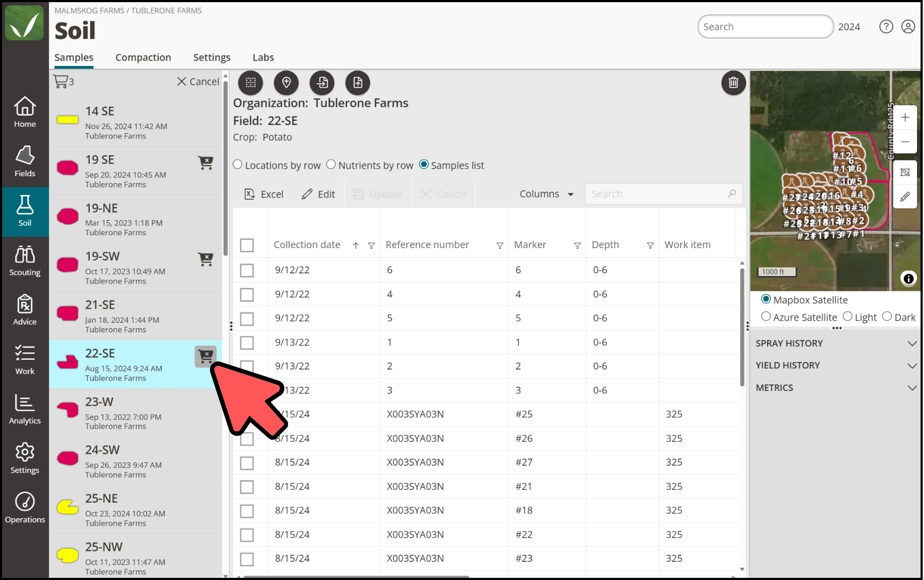Open the Operations section in sidebar
Viewport: 924px width, 580px height.
25,509
